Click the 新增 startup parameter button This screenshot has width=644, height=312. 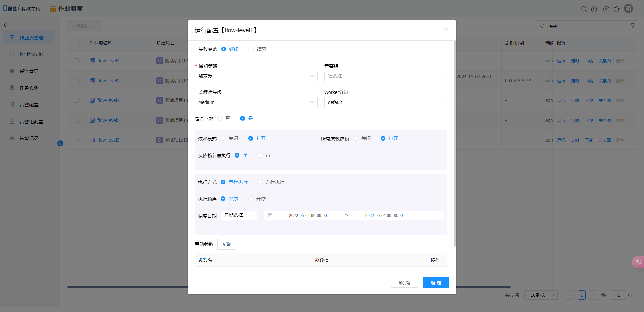click(226, 244)
